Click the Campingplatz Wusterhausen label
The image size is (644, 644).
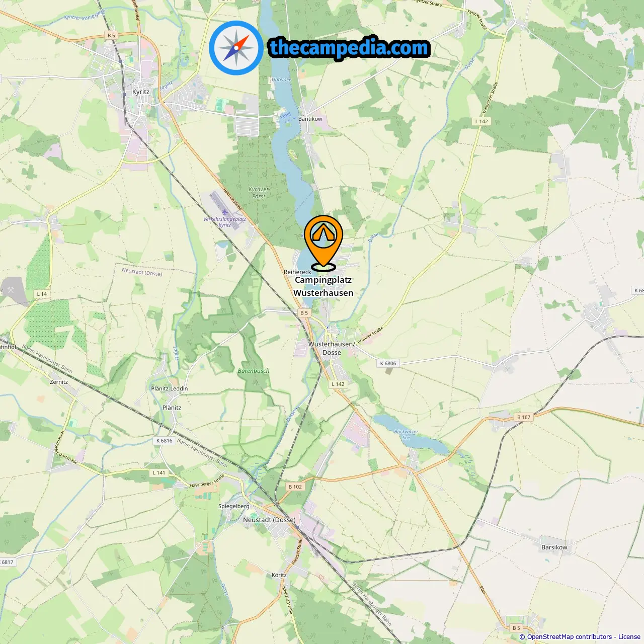(324, 286)
